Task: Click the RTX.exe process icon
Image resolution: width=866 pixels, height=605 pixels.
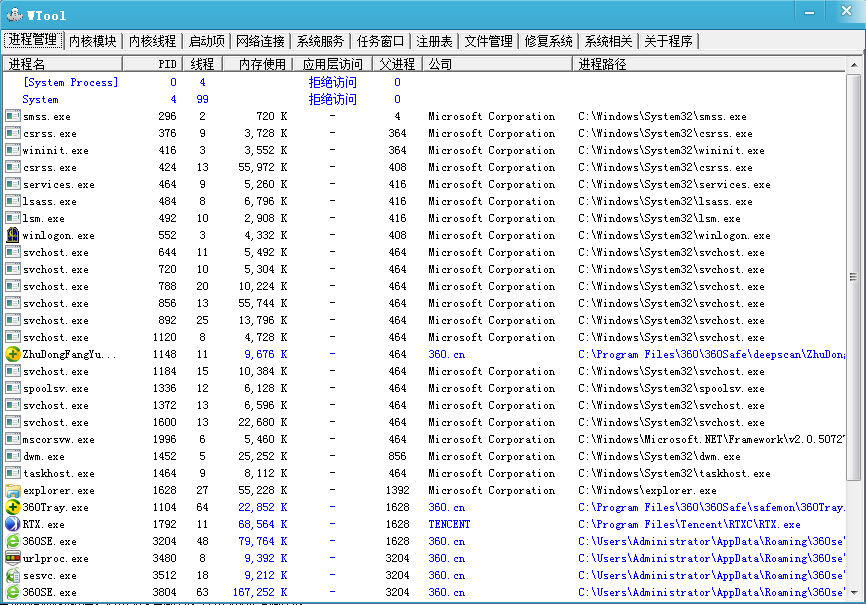Action: (x=12, y=524)
